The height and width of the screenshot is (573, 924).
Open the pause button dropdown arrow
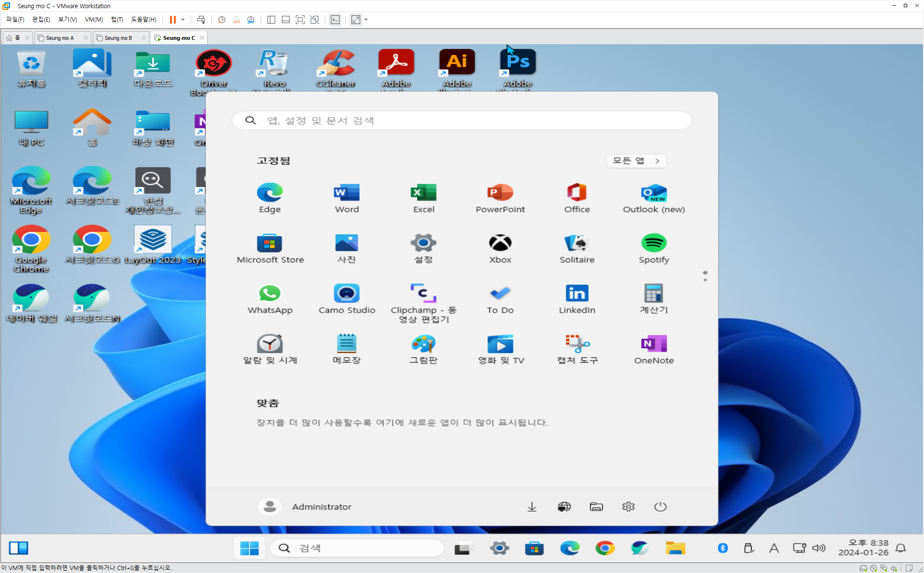183,20
